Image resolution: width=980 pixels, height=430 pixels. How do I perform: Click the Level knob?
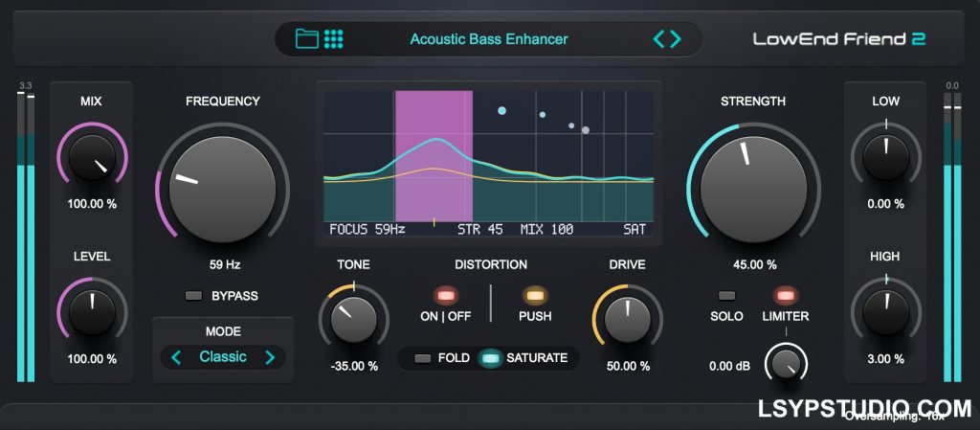pos(93,312)
